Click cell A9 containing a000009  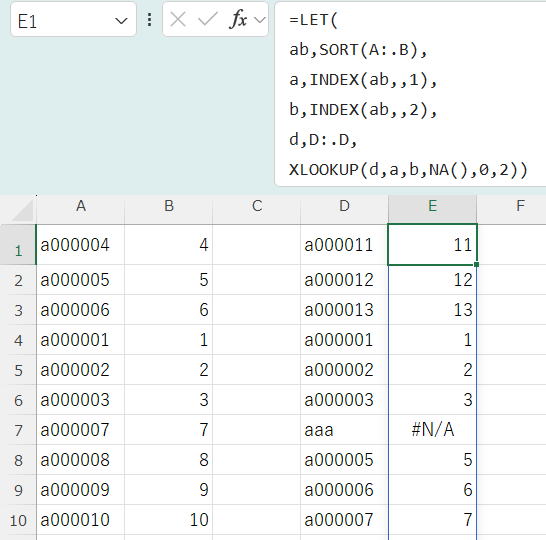click(80, 490)
